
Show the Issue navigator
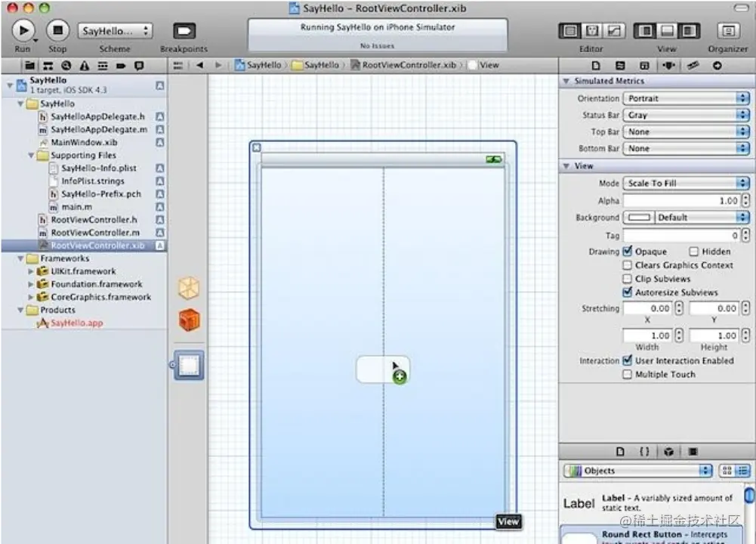point(85,66)
